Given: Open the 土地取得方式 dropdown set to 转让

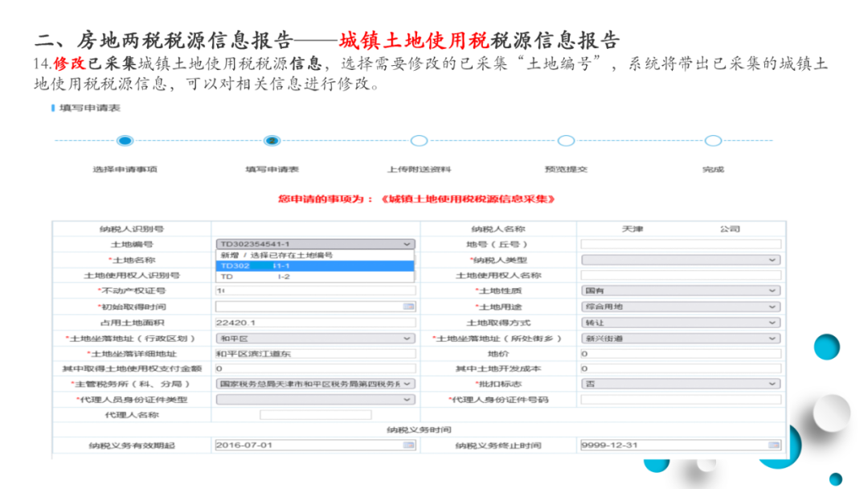Looking at the screenshot, I should pyautogui.click(x=681, y=323).
